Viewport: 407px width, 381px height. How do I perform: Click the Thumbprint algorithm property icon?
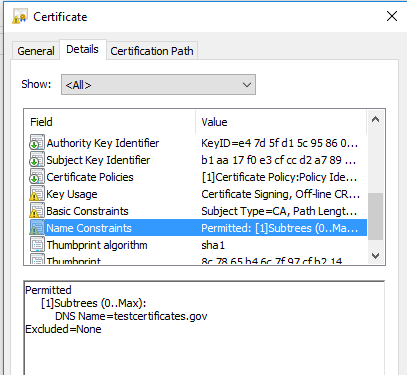pyautogui.click(x=37, y=245)
